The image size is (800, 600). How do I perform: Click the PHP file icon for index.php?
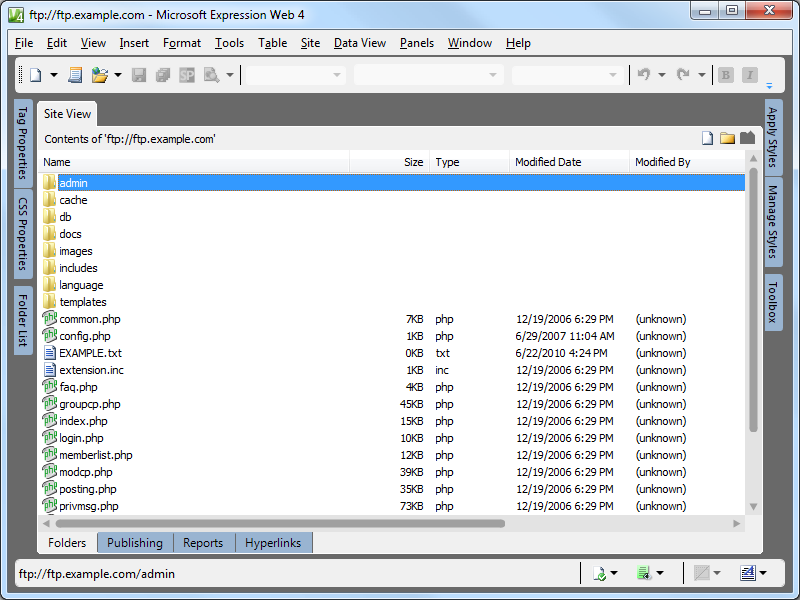[x=49, y=420]
